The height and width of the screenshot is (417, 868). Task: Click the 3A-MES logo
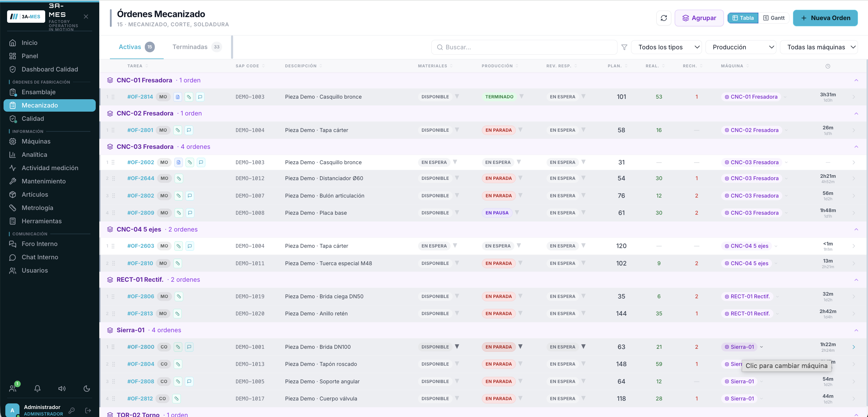tap(26, 17)
